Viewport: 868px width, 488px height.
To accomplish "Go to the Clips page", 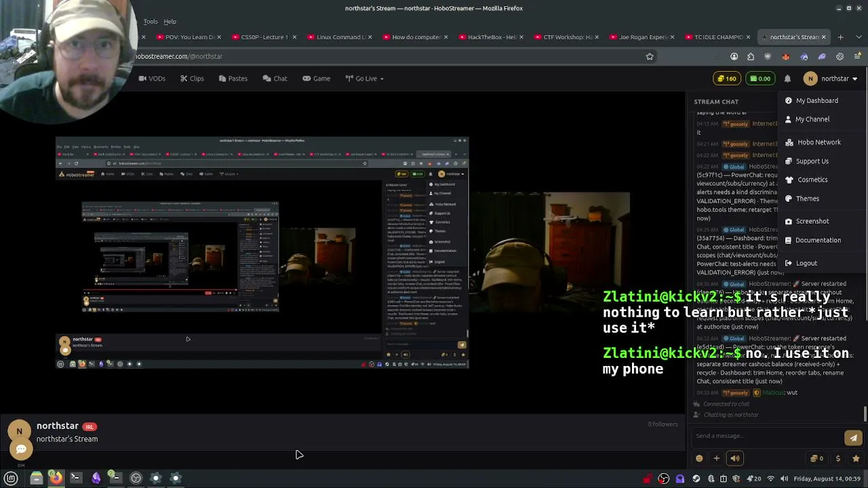I will (192, 79).
